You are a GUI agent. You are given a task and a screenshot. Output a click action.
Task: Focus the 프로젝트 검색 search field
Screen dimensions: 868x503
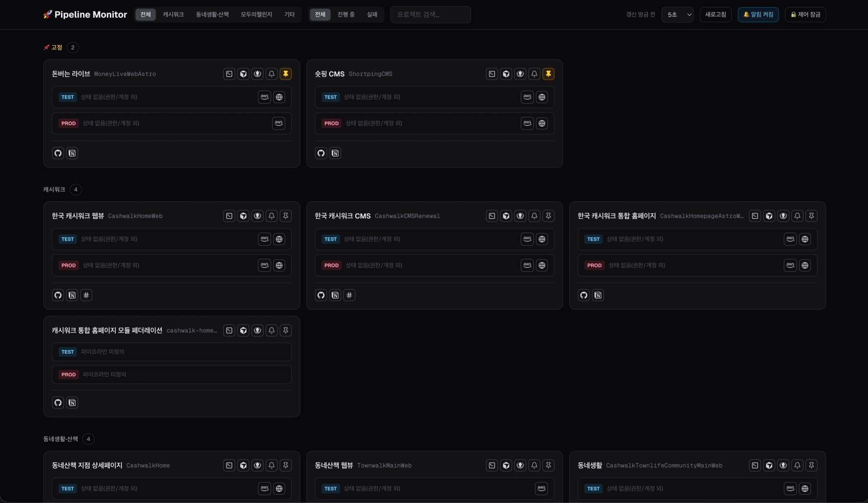[x=430, y=14]
